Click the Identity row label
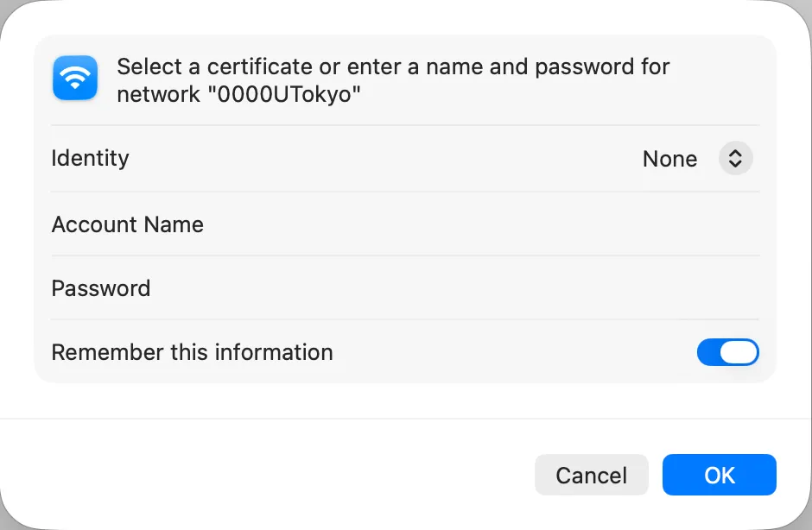812x530 pixels. pos(90,158)
